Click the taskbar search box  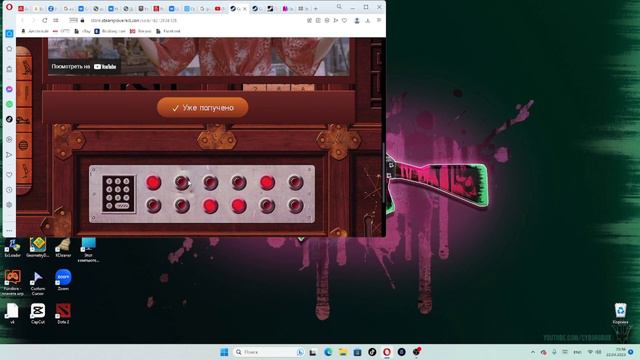click(x=269, y=352)
